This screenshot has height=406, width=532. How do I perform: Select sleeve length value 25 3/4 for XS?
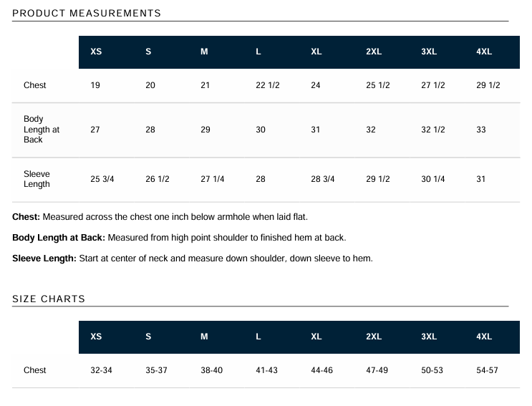102,179
